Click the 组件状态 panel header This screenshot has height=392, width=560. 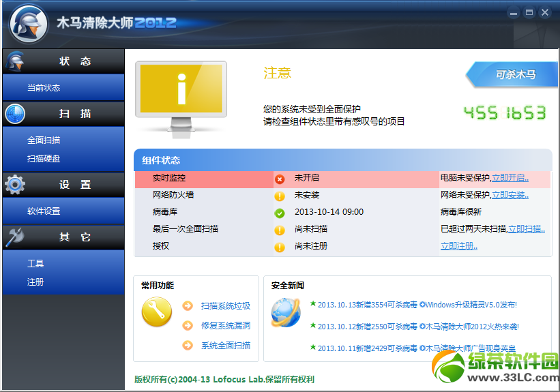coord(343,160)
